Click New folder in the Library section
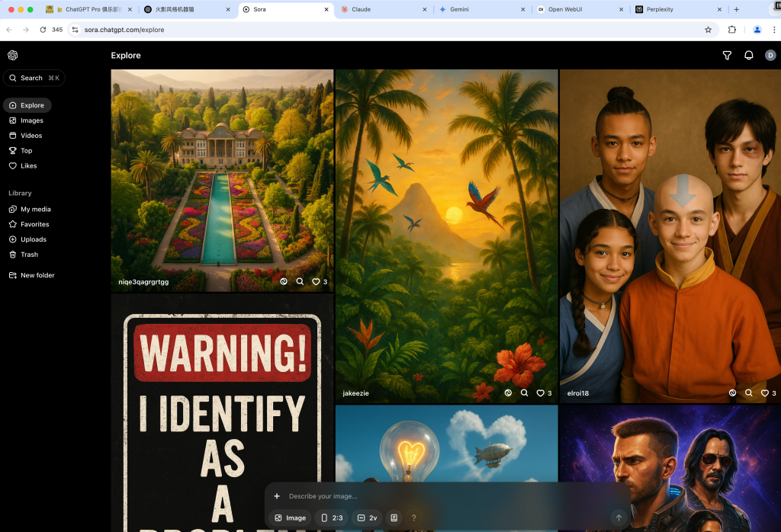This screenshot has height=532, width=781. [37, 275]
